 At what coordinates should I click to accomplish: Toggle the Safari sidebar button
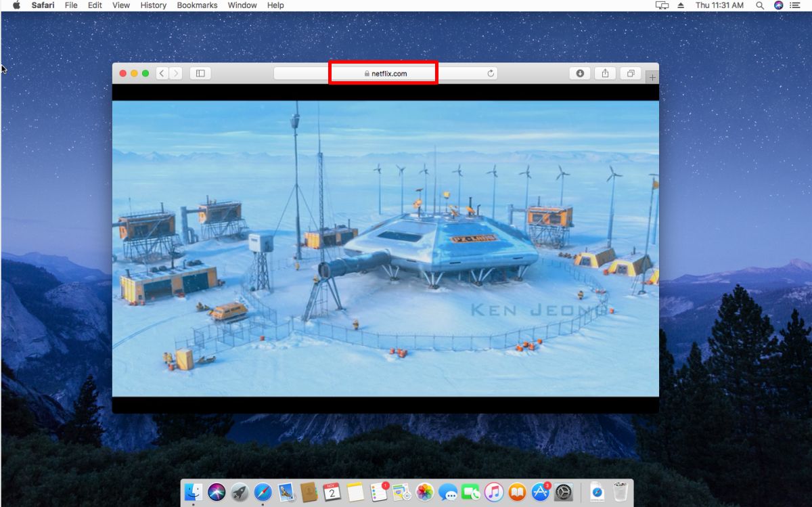pyautogui.click(x=200, y=73)
